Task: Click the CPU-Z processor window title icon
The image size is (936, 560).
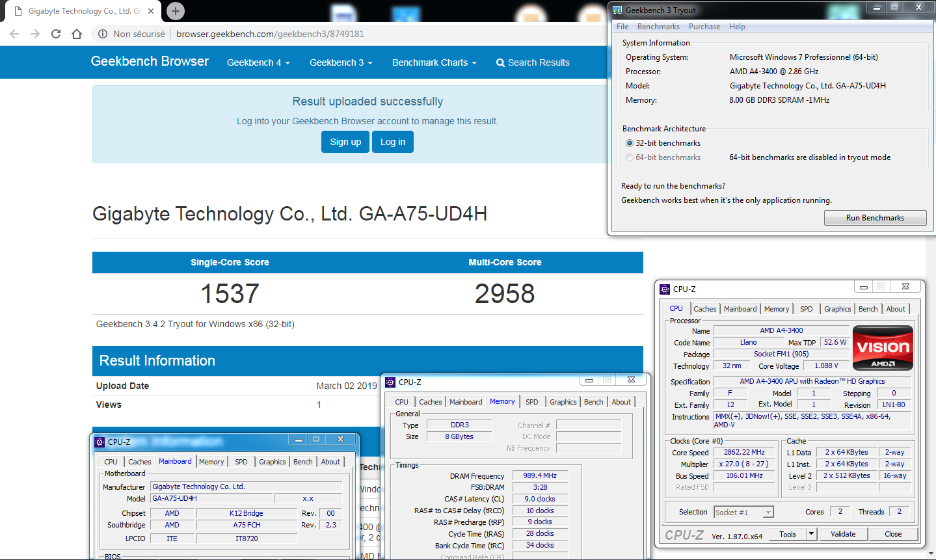Action: 664,289
